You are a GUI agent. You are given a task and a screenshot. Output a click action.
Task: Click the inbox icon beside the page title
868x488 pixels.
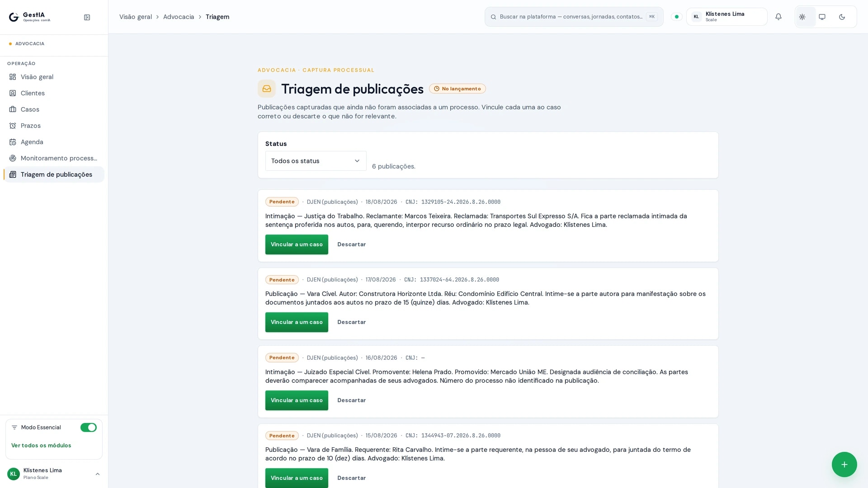point(266,89)
